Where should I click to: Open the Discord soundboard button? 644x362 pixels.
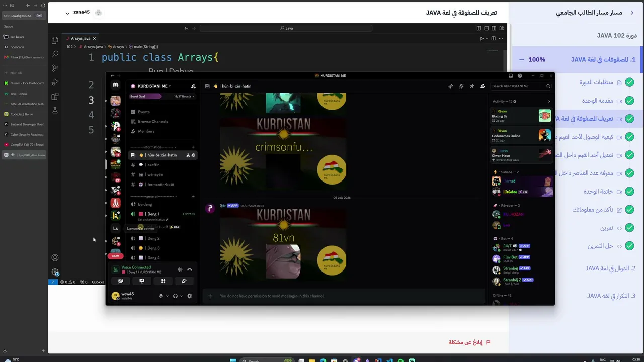point(184,281)
